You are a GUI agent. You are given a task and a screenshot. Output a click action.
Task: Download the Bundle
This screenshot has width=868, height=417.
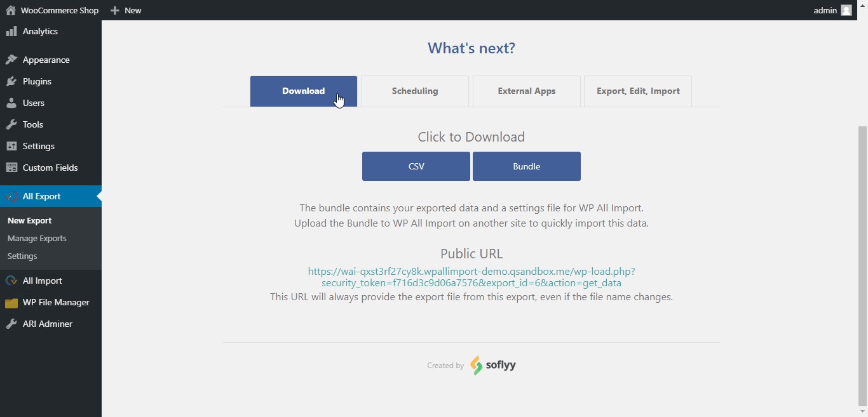point(527,166)
